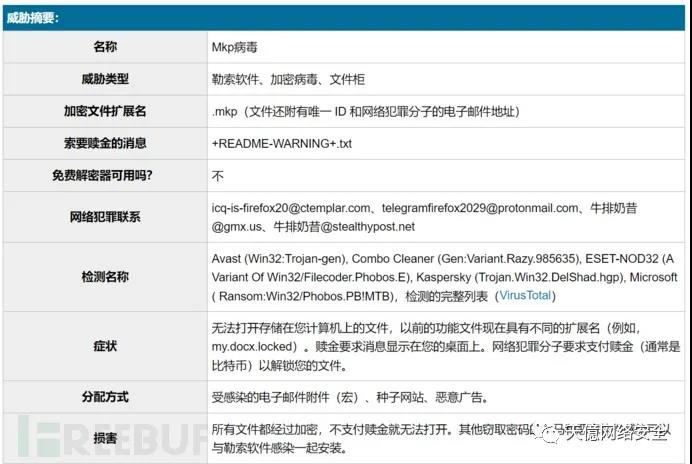This screenshot has width=692, height=464.
Task: Click the +README-WARNING+.txt filename text
Action: [x=281, y=143]
